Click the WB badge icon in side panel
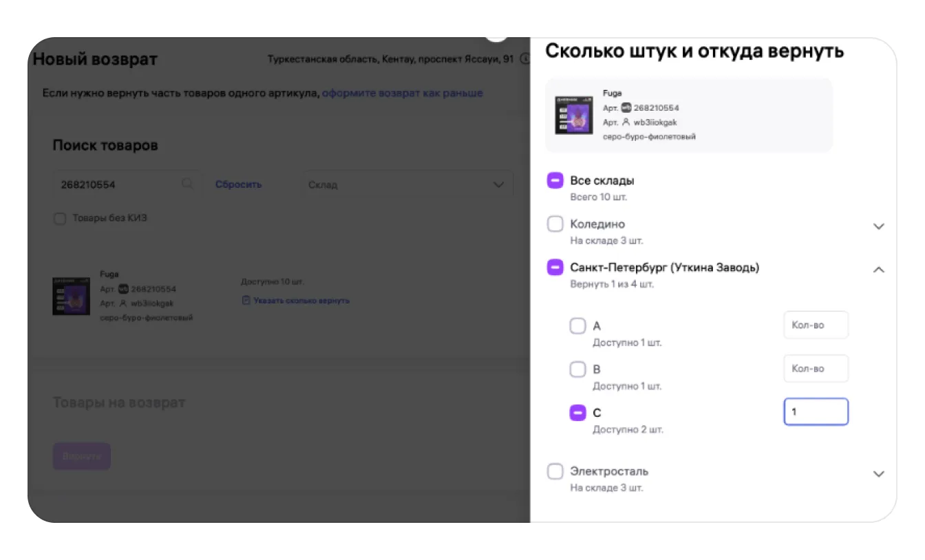This screenshot has height=560, width=925. point(626,108)
